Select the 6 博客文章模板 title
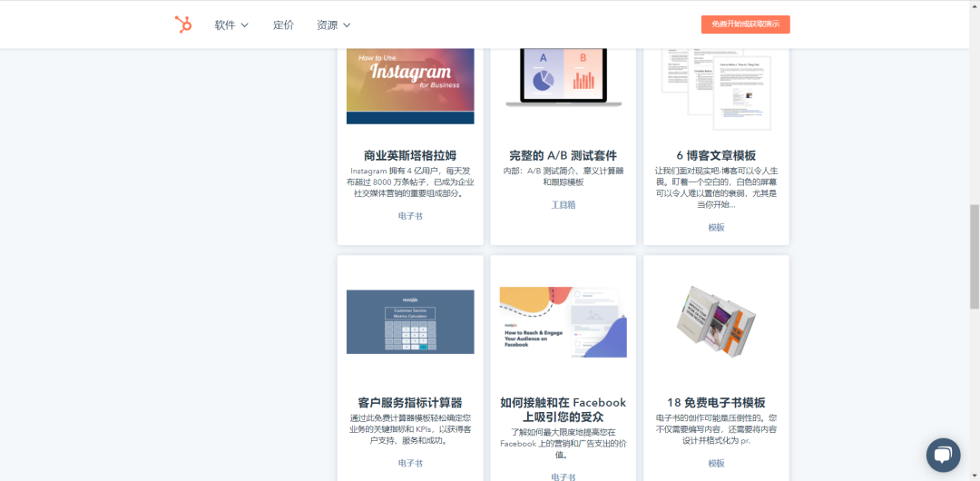 pyautogui.click(x=716, y=156)
